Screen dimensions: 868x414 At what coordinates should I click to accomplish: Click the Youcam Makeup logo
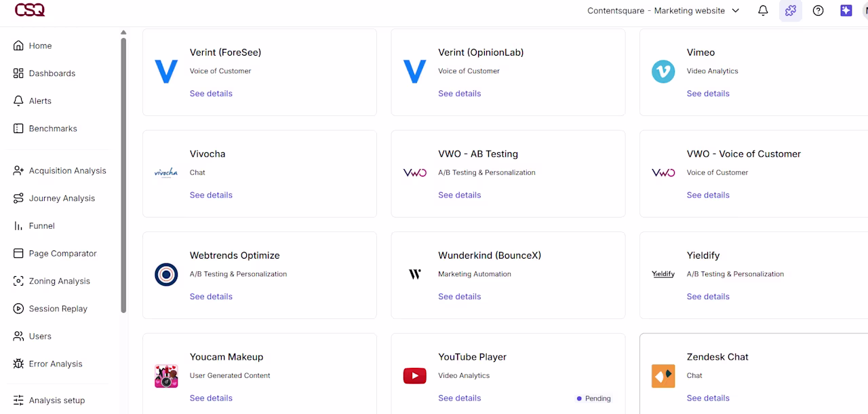[x=166, y=376]
